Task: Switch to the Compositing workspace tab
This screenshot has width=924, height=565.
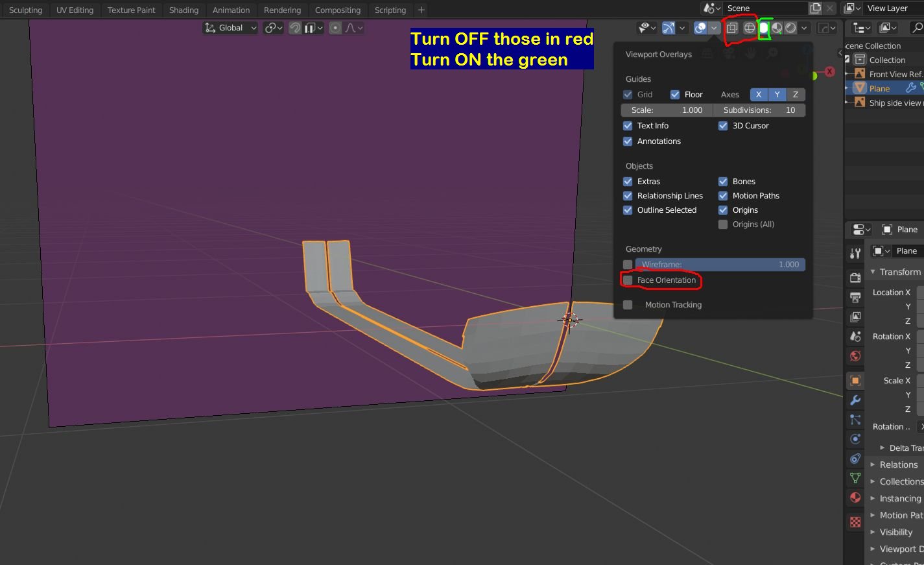Action: [338, 10]
